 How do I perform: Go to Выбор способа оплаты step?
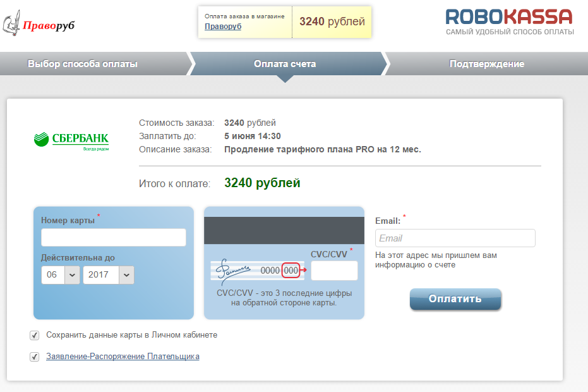pos(83,64)
